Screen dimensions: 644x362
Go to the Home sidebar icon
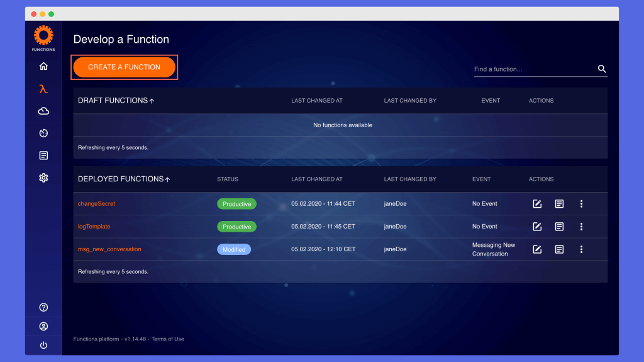click(43, 66)
